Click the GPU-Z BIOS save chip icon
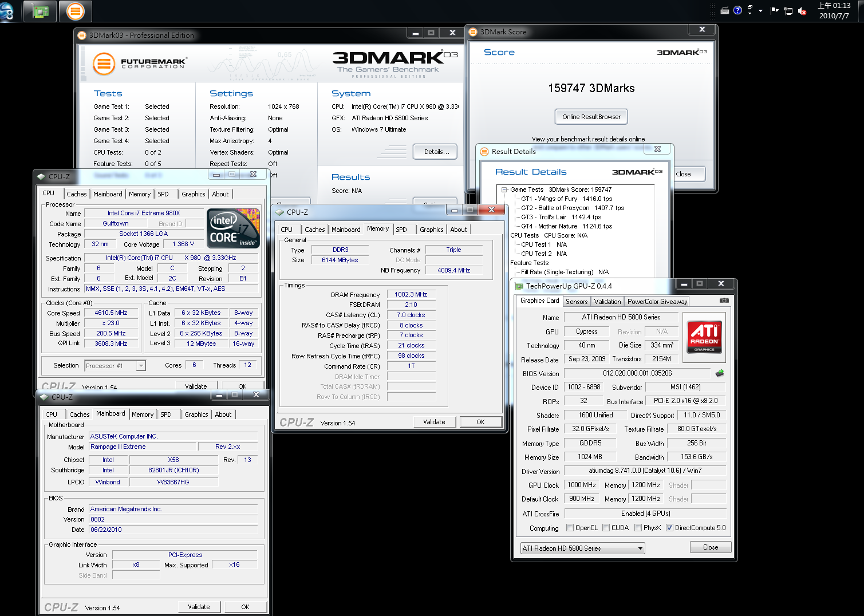The height and width of the screenshot is (616, 864). [720, 373]
